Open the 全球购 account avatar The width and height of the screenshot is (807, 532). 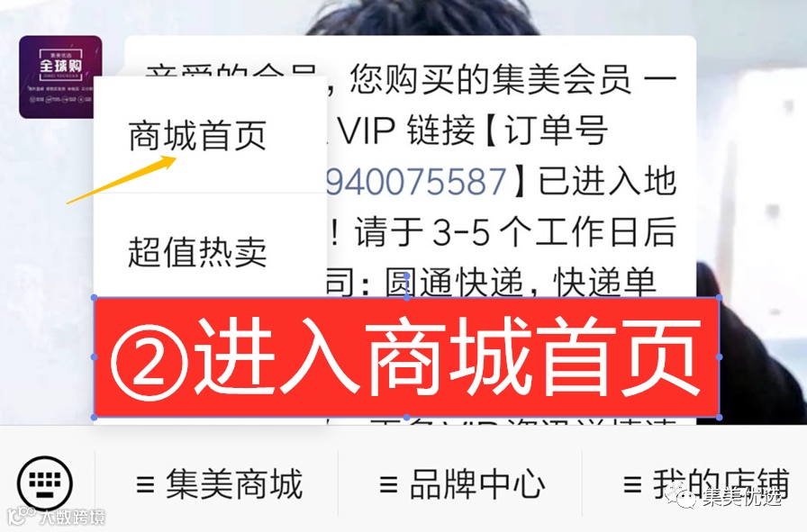(x=60, y=77)
